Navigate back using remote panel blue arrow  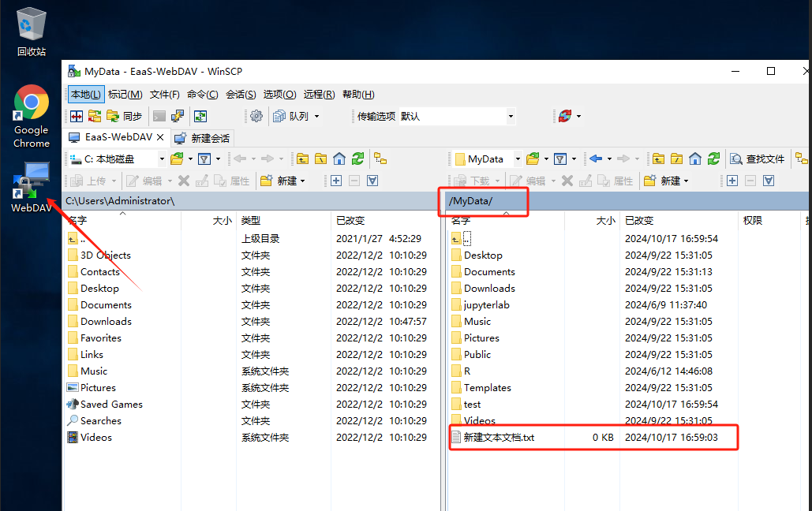596,159
